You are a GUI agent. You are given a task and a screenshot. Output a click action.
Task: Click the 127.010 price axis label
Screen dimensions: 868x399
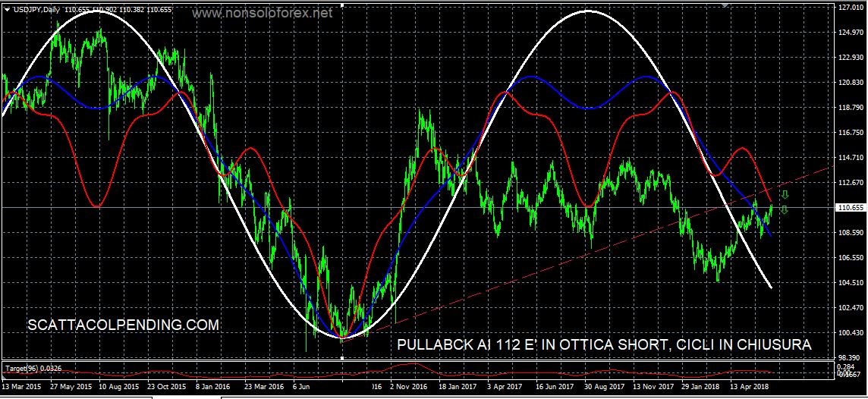coord(851,7)
